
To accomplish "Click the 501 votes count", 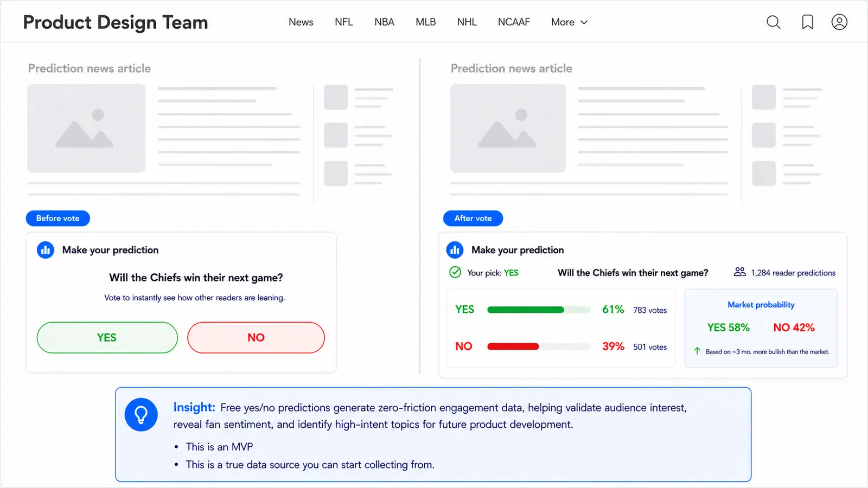I will 650,347.
